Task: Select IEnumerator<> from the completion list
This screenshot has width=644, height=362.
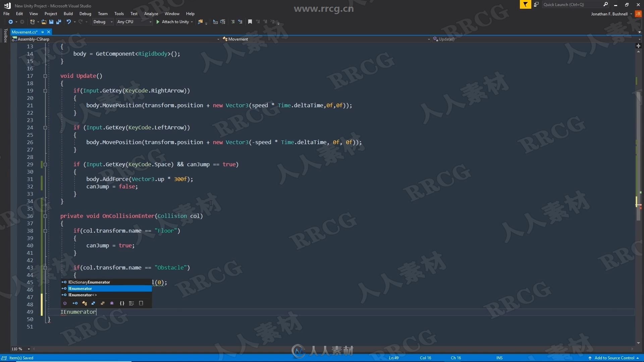Action: pyautogui.click(x=106, y=295)
